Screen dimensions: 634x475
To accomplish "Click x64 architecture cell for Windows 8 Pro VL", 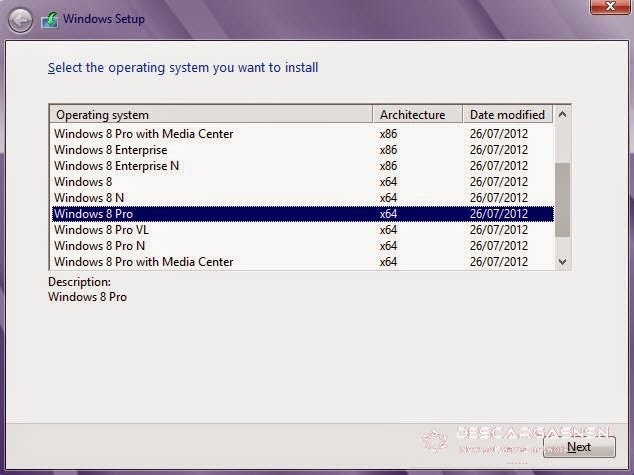I will [388, 230].
